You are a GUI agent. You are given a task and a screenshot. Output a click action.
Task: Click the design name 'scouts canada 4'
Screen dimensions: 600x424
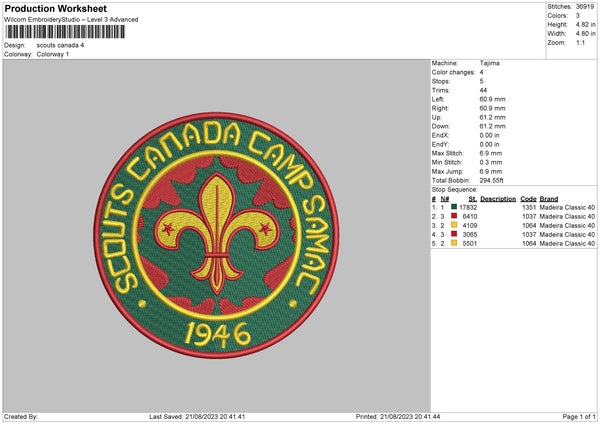click(x=60, y=45)
